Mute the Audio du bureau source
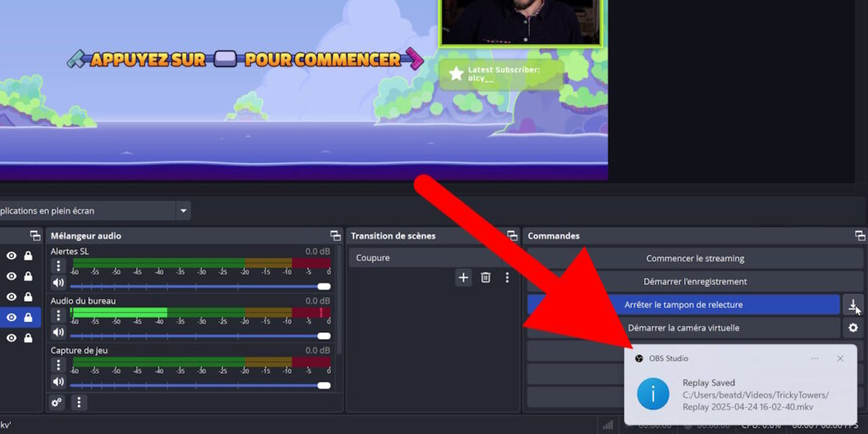Screen dimensions: 868x434 pos(58,332)
